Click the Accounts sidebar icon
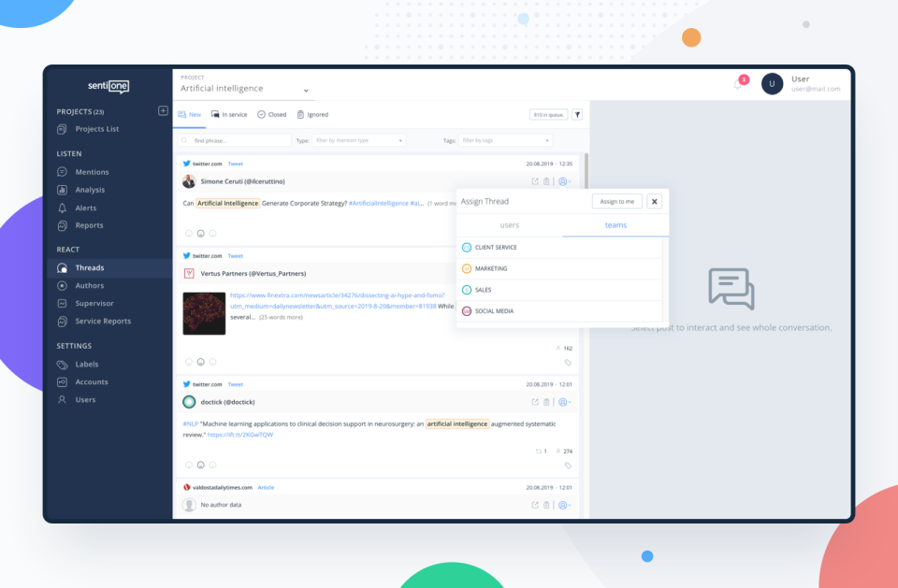 click(62, 382)
